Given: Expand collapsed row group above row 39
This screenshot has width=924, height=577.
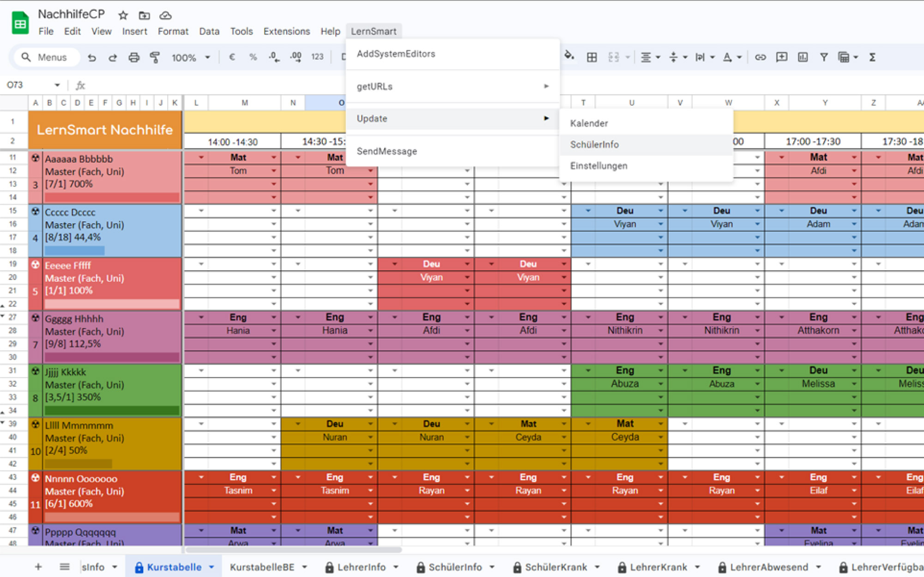Looking at the screenshot, I should (3, 423).
